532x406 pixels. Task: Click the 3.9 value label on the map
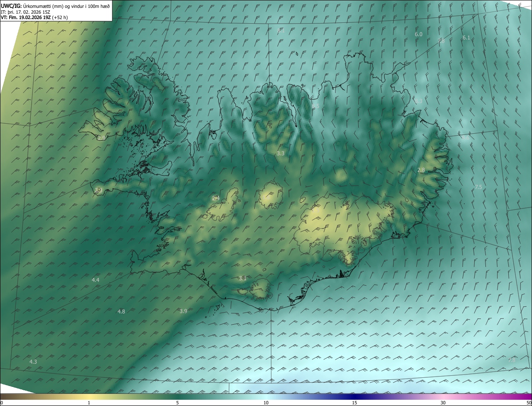(183, 311)
